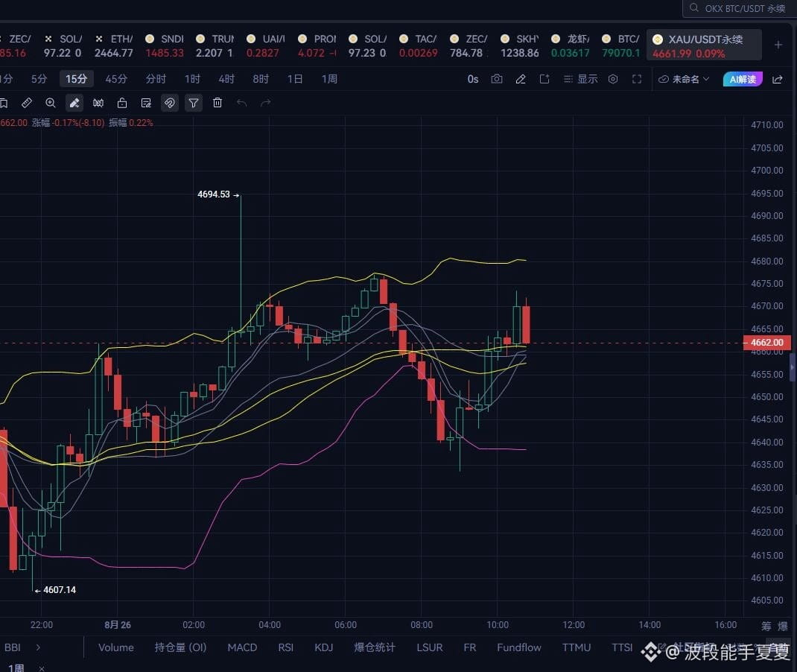Select the 15分 timeframe
Screen dimensions: 797x672
click(76, 79)
